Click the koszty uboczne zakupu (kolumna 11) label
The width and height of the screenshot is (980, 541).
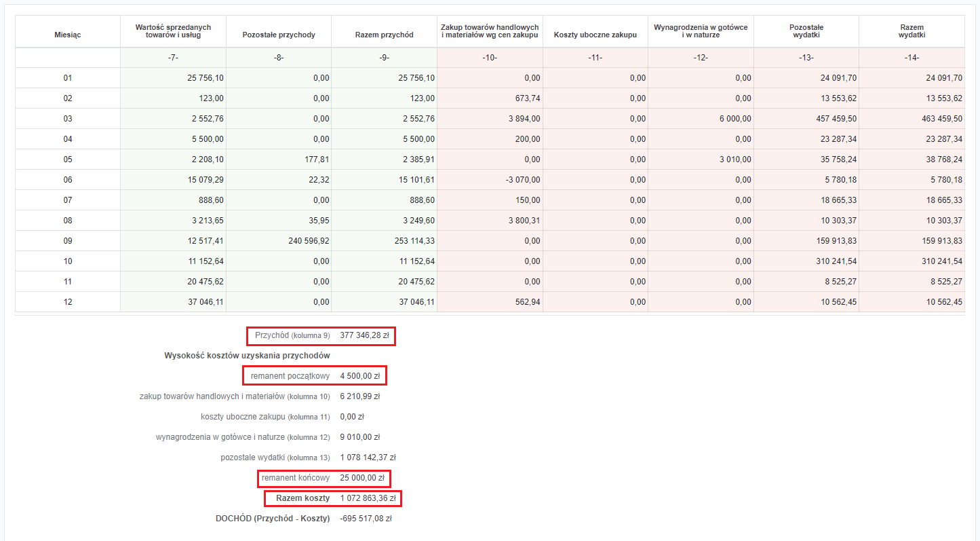(x=265, y=417)
